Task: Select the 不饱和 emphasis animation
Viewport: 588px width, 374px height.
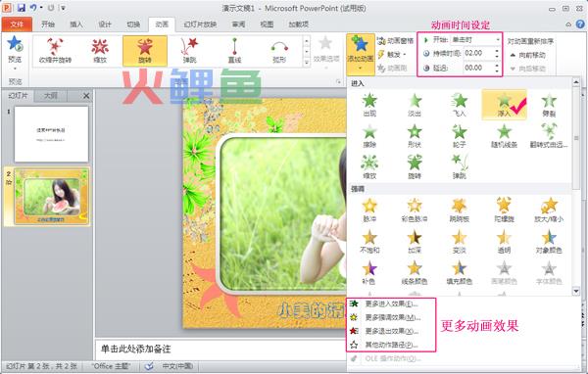Action: pos(369,242)
